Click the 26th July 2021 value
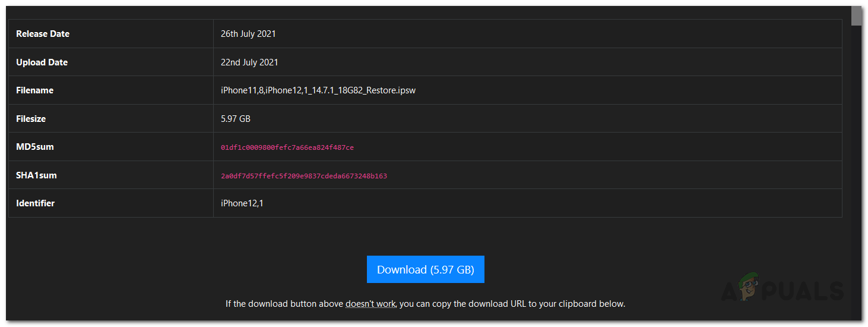868x327 pixels. click(248, 34)
